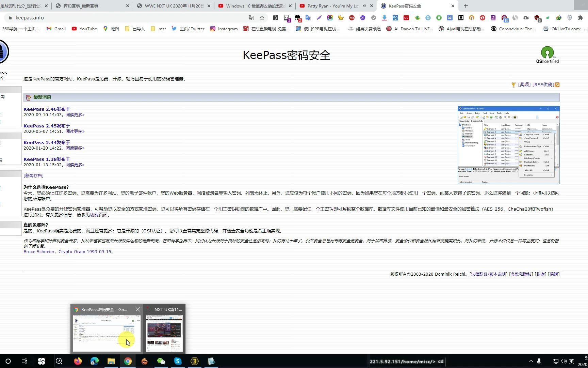Open the YouTube bookmark

(x=84, y=29)
